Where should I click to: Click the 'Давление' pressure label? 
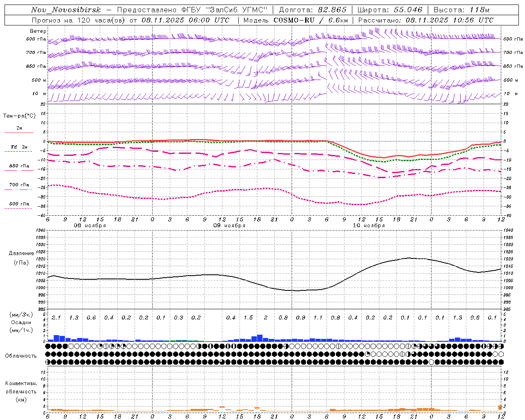[21, 253]
